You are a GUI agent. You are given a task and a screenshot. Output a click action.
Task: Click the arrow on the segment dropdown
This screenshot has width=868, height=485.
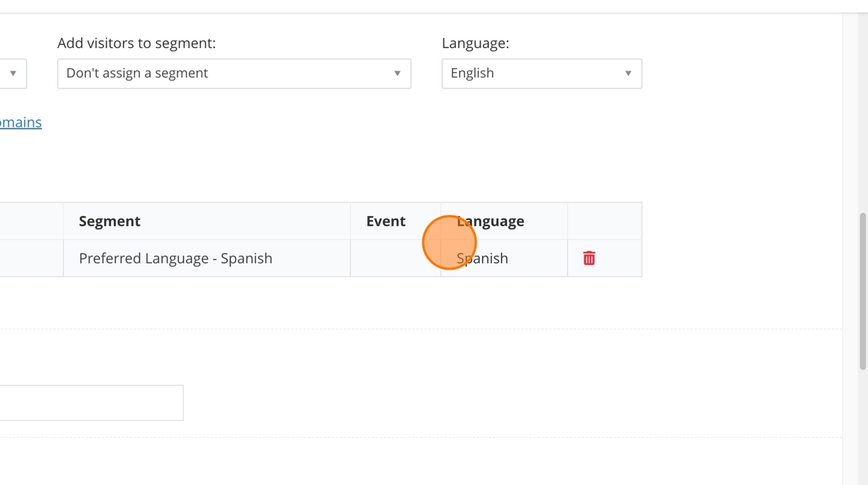[x=397, y=74]
